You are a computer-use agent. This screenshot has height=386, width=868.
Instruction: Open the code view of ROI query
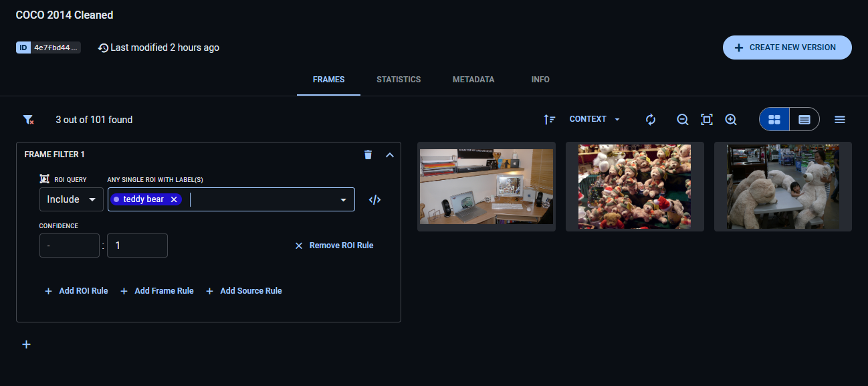[374, 199]
